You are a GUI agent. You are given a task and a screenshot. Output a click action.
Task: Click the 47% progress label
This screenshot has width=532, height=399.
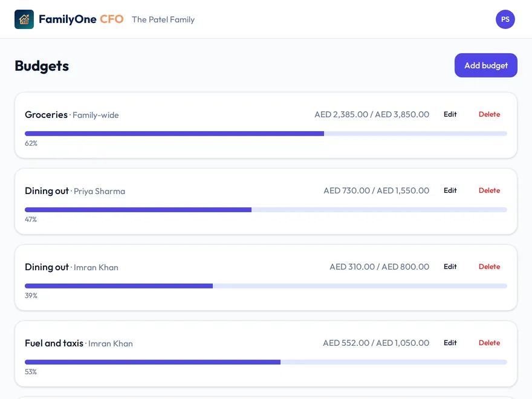(x=31, y=219)
